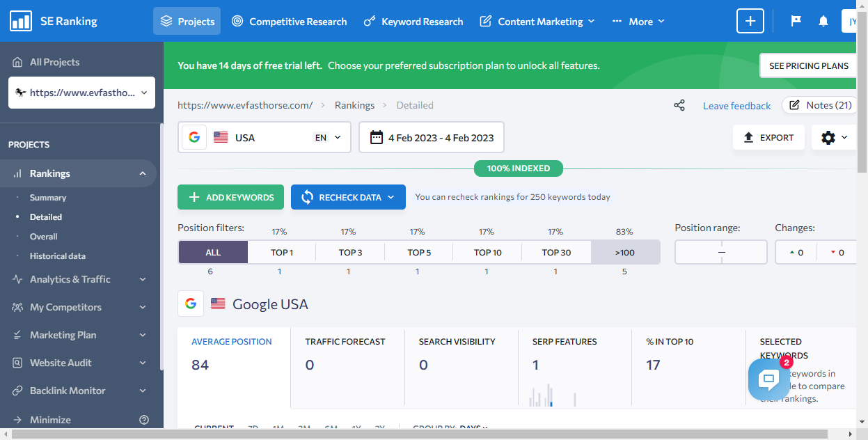Image resolution: width=868 pixels, height=440 pixels.
Task: Click the Backlink Monitor link icon
Action: (17, 391)
